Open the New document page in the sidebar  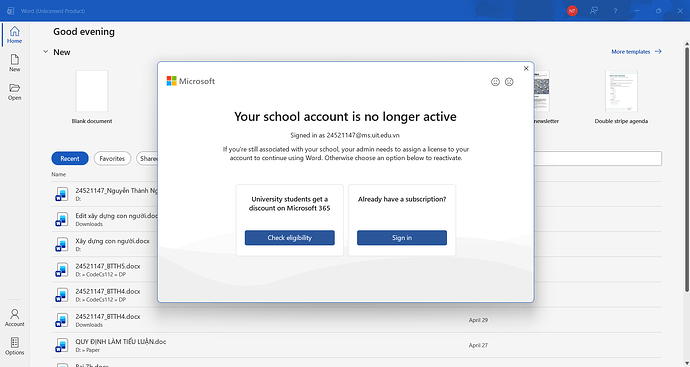[x=15, y=63]
